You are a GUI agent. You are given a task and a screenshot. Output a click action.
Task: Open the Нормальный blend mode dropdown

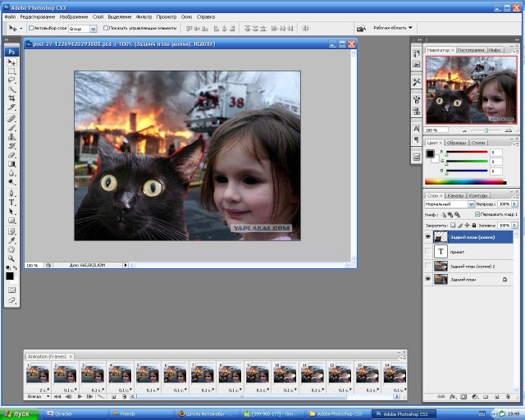(471, 204)
